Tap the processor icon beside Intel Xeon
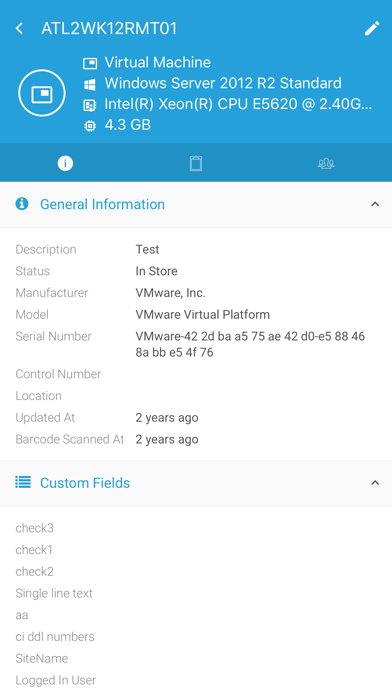Screen dimensions: 392x696 (x=90, y=105)
